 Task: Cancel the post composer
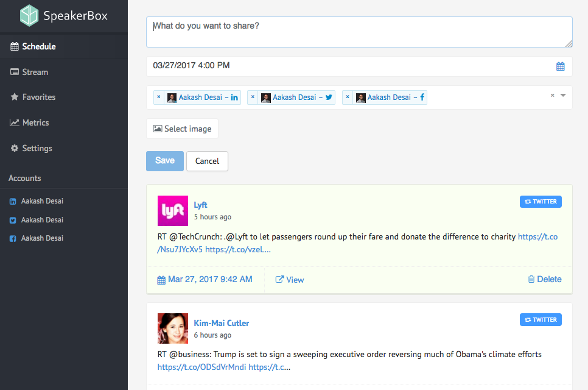[207, 161]
